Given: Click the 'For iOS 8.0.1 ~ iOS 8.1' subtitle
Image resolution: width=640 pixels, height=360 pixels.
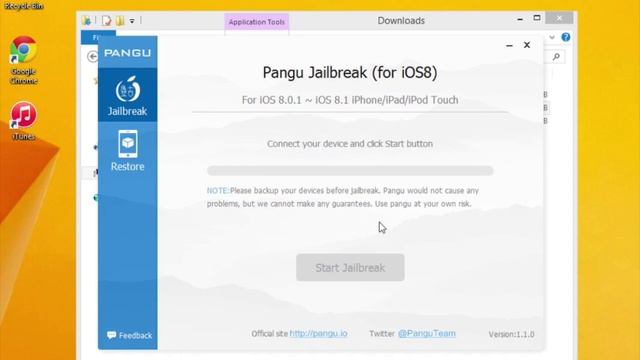Looking at the screenshot, I should pyautogui.click(x=350, y=100).
